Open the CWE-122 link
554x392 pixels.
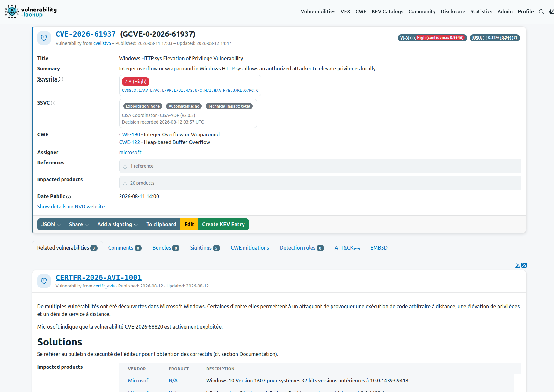tap(129, 142)
